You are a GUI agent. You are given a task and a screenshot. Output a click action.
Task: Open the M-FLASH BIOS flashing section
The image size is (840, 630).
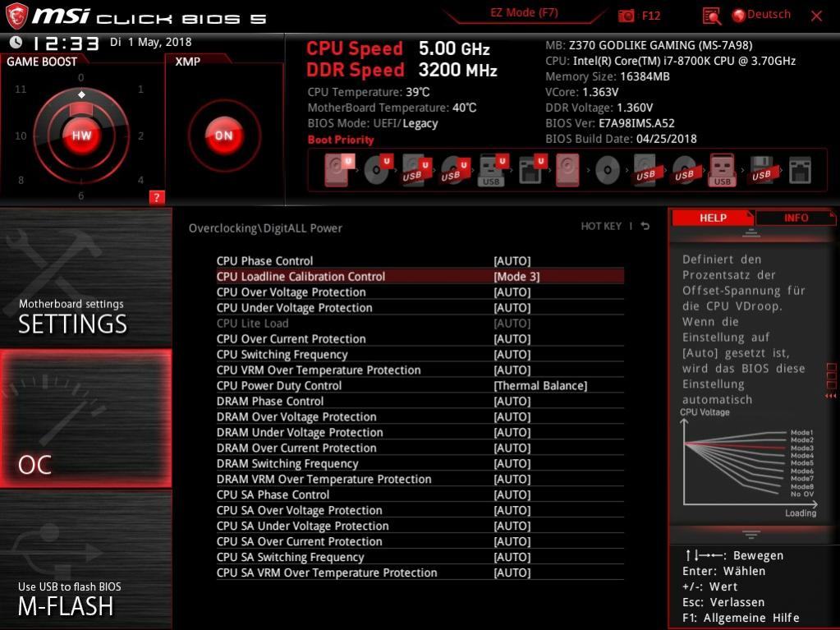85,560
